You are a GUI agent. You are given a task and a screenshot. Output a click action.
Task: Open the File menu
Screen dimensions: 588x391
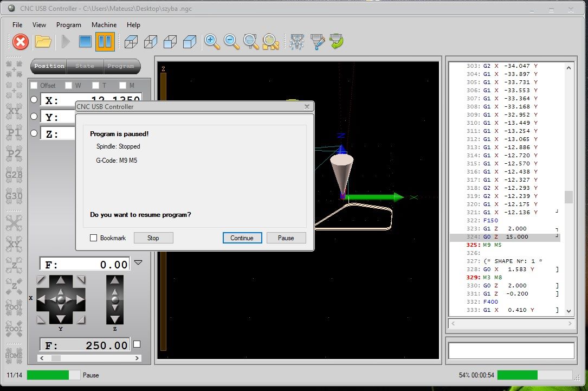(x=17, y=25)
